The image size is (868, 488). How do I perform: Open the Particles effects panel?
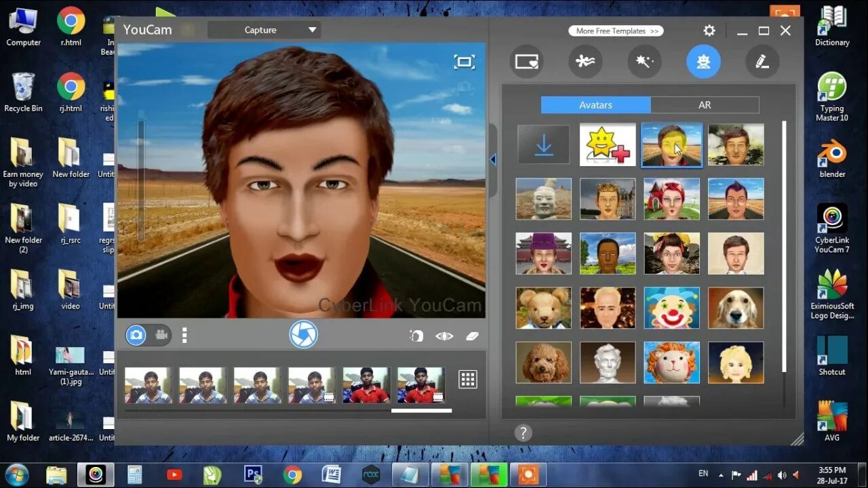pyautogui.click(x=586, y=61)
